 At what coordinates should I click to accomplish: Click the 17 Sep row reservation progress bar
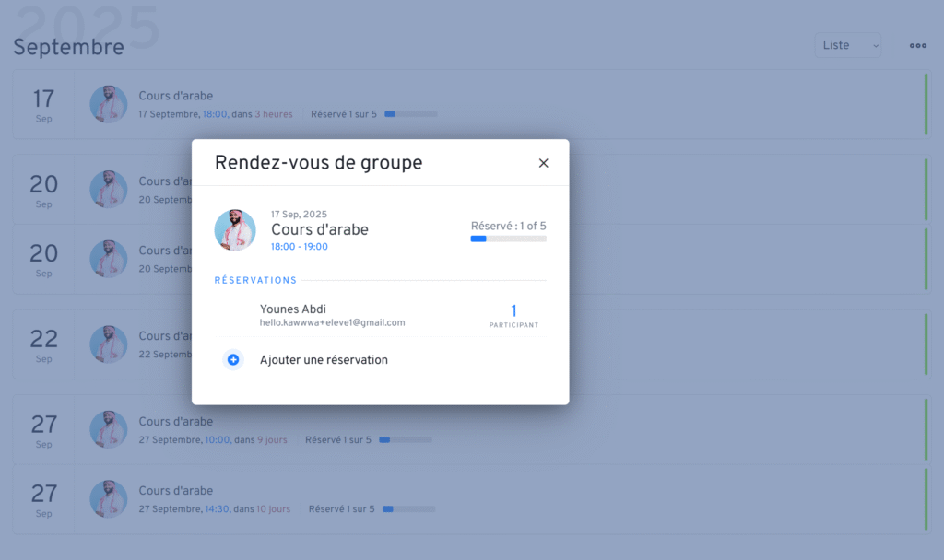click(x=410, y=113)
